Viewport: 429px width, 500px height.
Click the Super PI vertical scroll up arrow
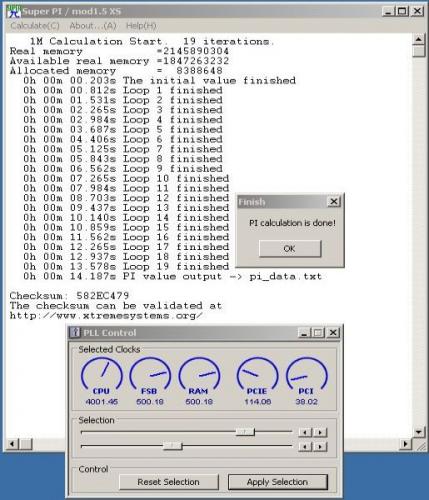tap(418, 39)
